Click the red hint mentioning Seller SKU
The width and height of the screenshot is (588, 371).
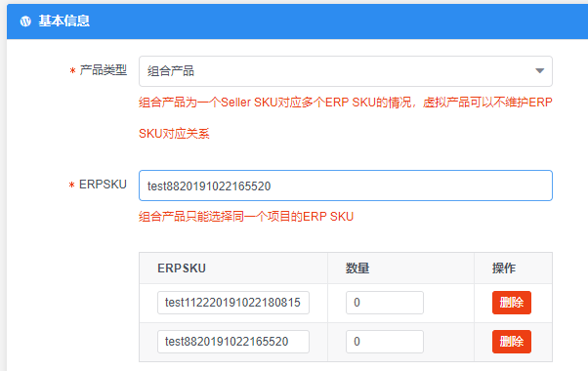pos(346,103)
